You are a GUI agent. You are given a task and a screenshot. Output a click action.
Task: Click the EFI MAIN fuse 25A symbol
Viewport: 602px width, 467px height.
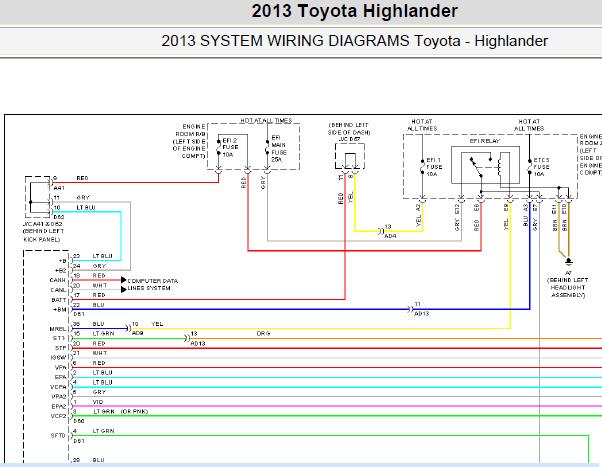[x=267, y=148]
